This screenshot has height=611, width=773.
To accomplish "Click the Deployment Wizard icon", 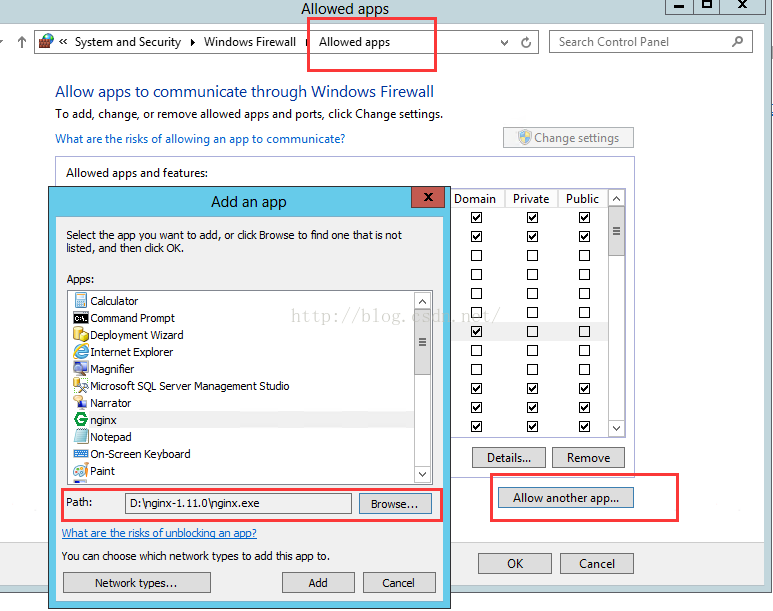I will (81, 334).
